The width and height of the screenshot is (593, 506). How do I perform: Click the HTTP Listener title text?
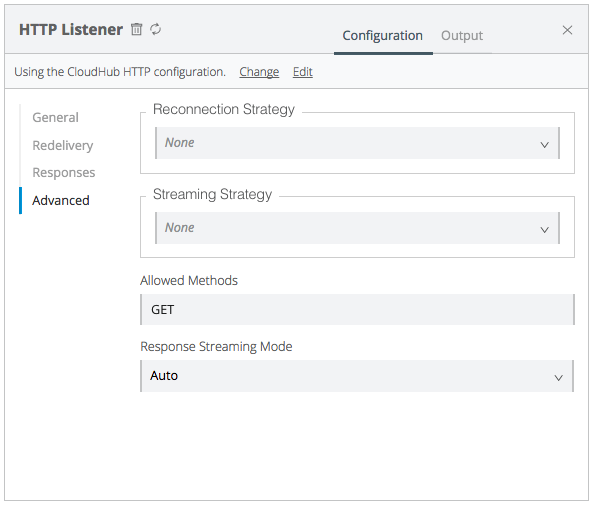(71, 29)
